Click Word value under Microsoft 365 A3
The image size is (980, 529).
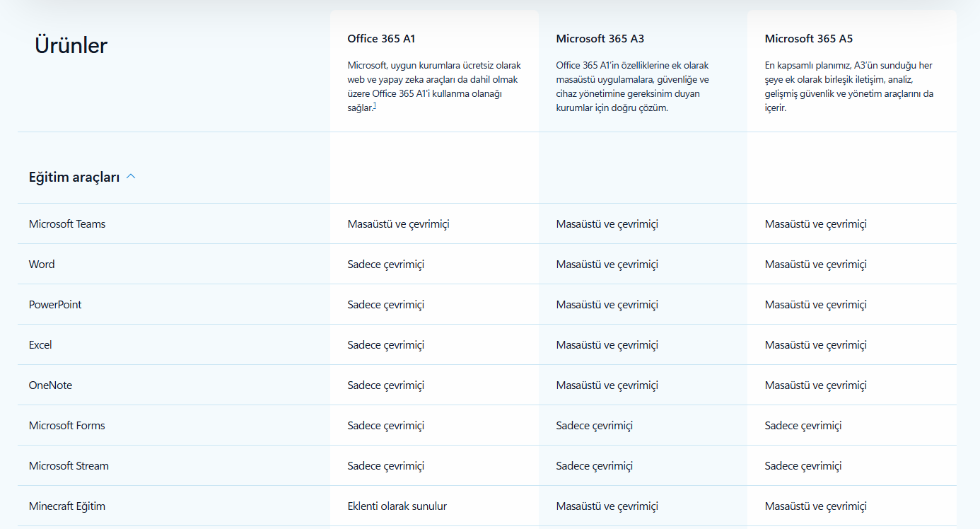coord(607,264)
